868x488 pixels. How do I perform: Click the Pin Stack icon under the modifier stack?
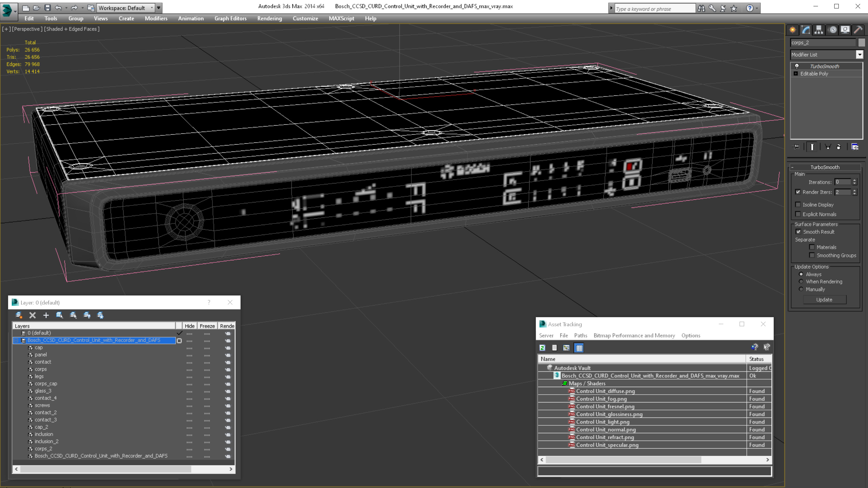point(796,146)
